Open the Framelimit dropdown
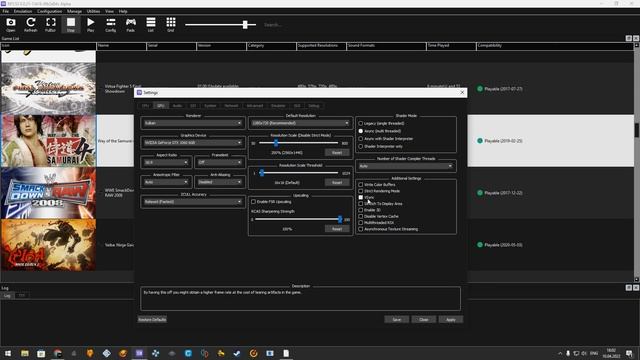The width and height of the screenshot is (640, 360). [220, 162]
